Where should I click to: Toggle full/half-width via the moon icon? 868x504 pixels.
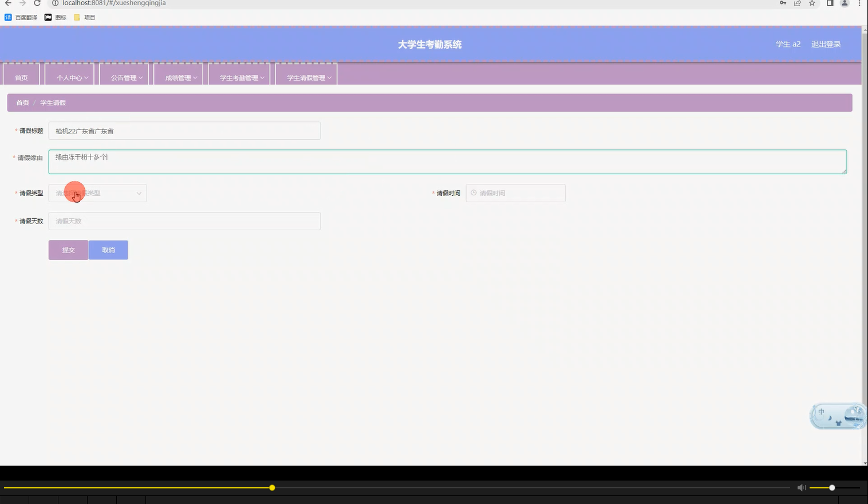[x=829, y=418]
